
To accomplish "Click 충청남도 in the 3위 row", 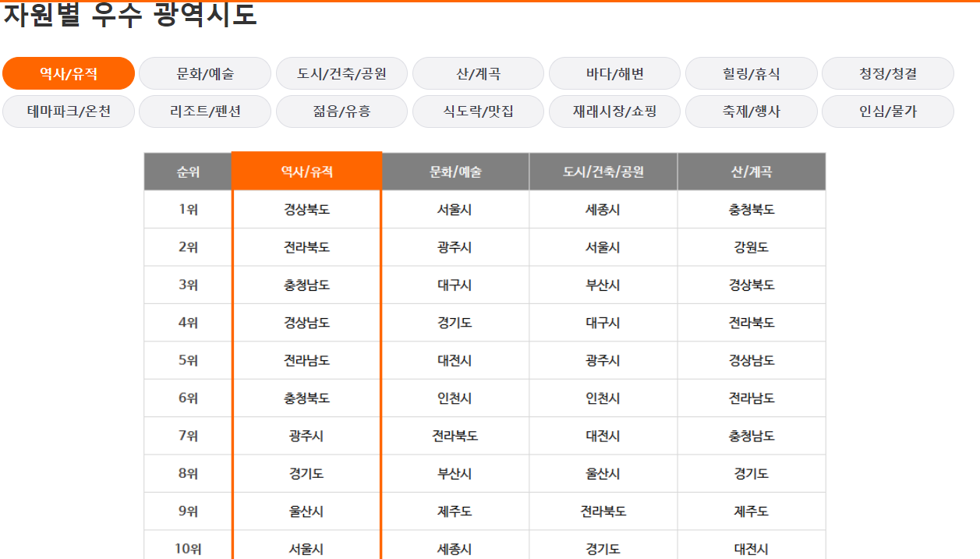I will click(x=306, y=285).
